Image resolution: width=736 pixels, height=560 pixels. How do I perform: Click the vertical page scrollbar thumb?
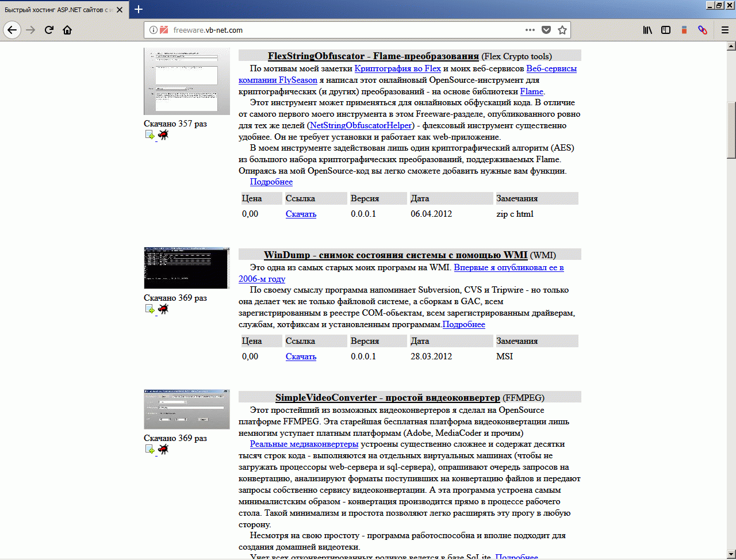731,129
